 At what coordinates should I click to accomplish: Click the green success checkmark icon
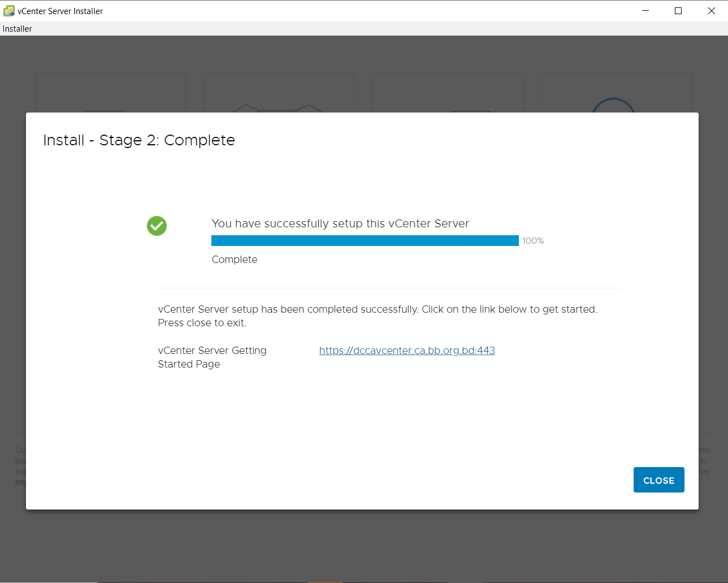click(x=157, y=226)
